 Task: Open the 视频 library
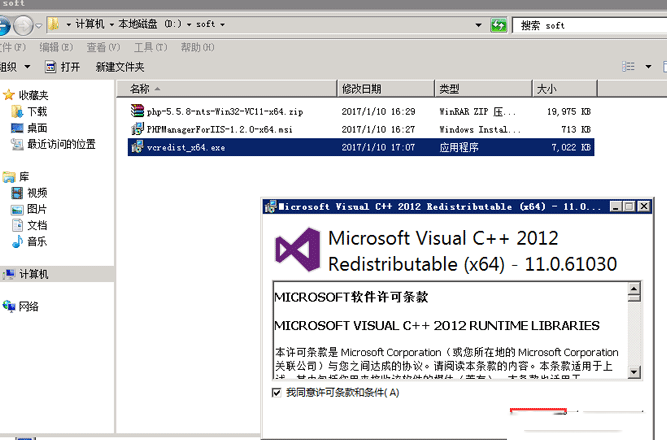[x=37, y=193]
